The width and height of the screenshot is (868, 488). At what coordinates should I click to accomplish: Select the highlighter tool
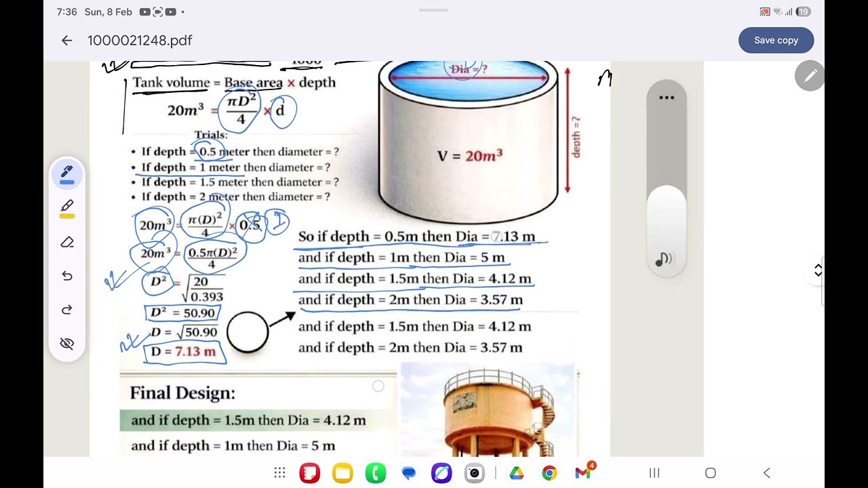(x=67, y=208)
